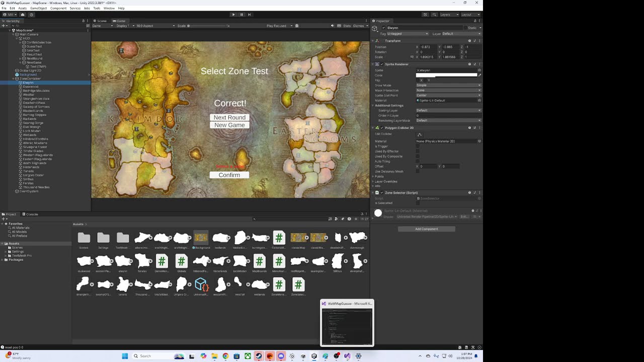644x362 pixels.
Task: Open the Component menu
Action: coord(58,9)
